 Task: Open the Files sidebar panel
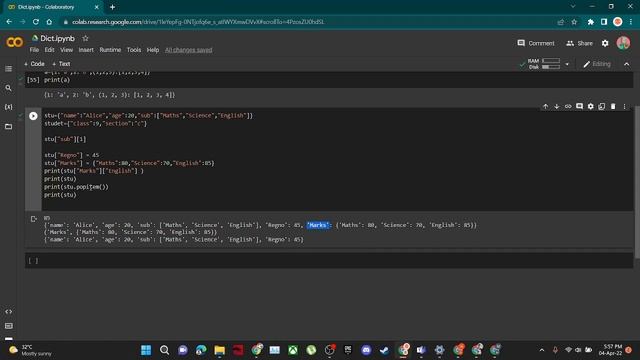click(8, 127)
